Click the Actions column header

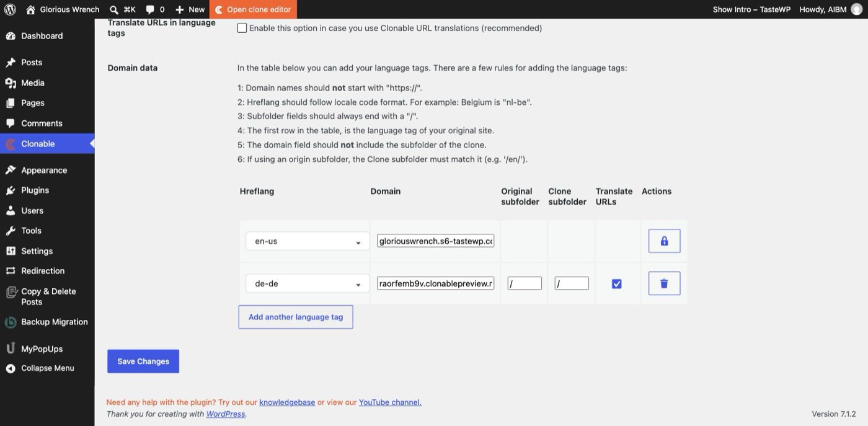[657, 191]
